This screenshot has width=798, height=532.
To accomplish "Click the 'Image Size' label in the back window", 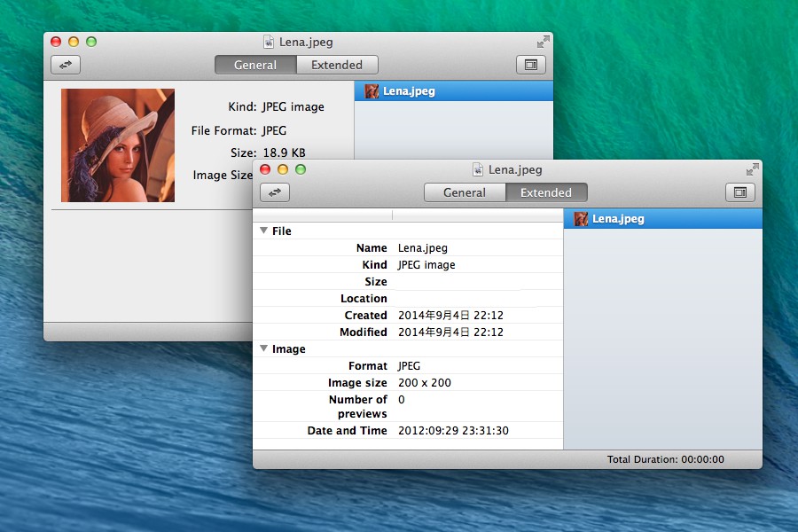I will click(223, 176).
